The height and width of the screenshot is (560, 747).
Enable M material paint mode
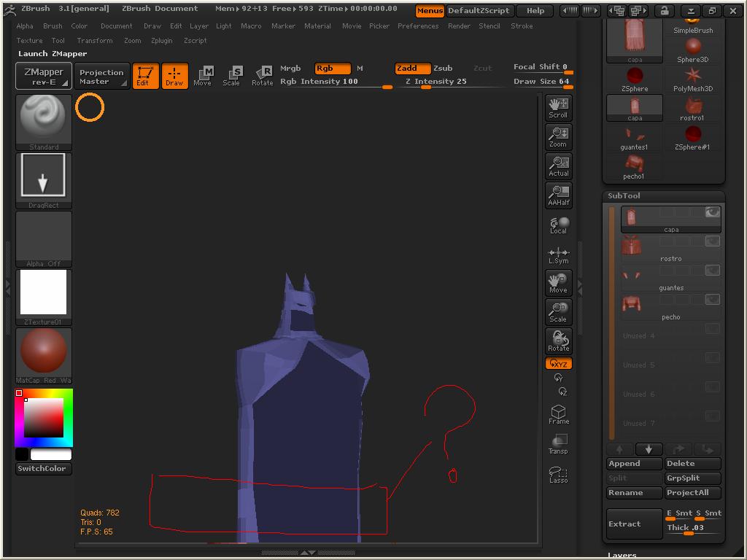click(x=360, y=68)
